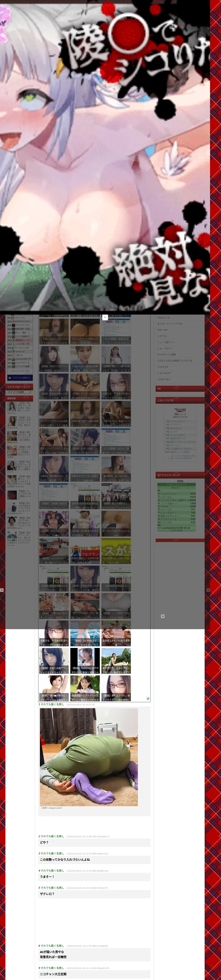Open the ニュース星３つ！ sidebar link
Viewport: 221px width, 980px height.
point(166,342)
